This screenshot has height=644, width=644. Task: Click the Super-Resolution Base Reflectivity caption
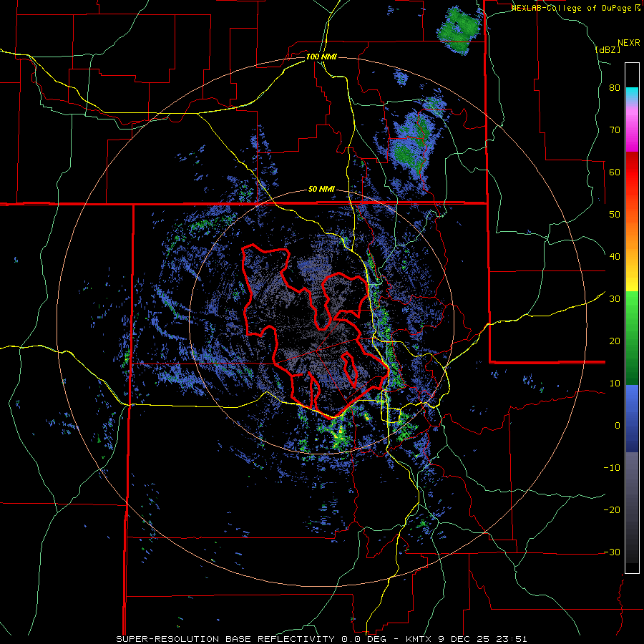point(225,639)
